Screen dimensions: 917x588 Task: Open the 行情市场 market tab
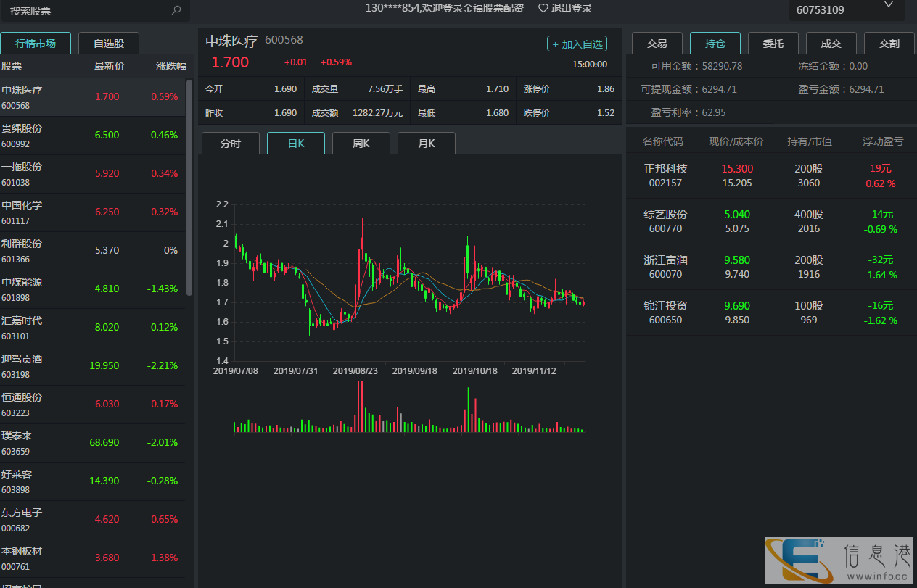[36, 43]
